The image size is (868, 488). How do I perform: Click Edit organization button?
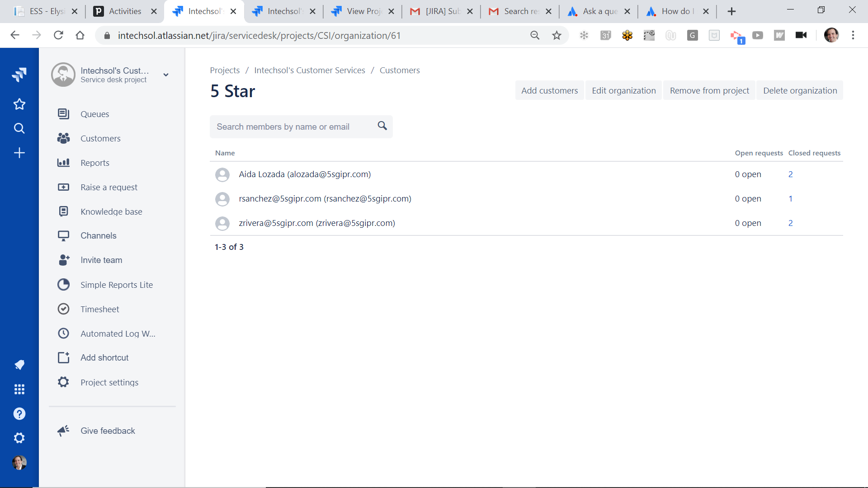623,90
